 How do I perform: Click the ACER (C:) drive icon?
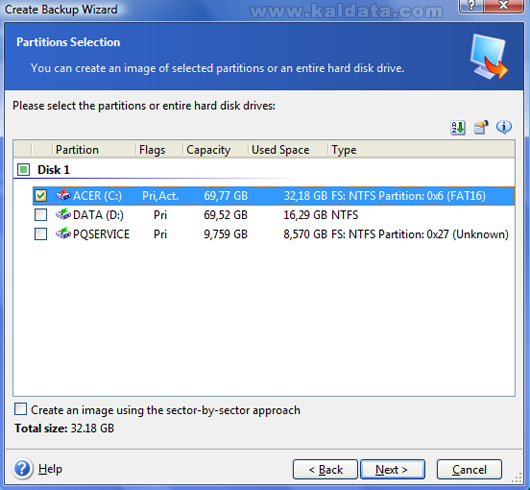(63, 195)
